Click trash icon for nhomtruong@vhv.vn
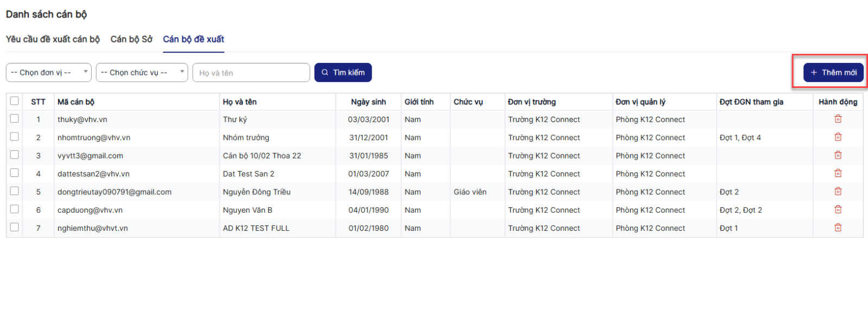The image size is (868, 323). 838,137
